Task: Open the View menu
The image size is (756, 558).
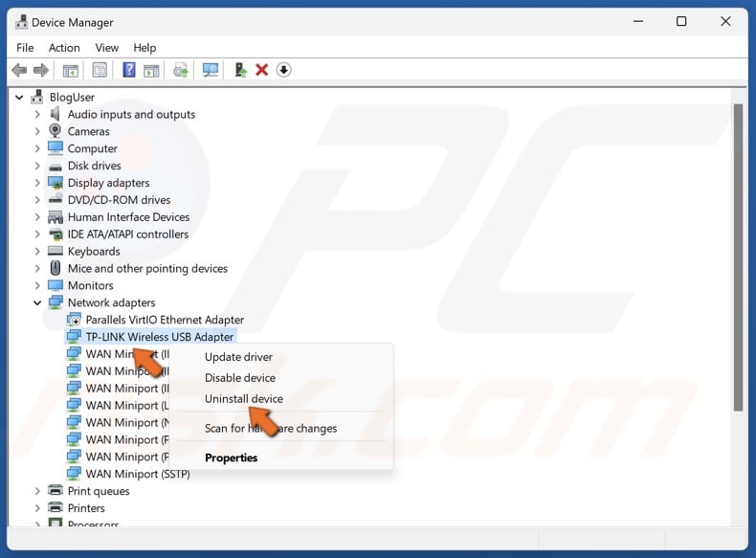Action: [x=106, y=48]
